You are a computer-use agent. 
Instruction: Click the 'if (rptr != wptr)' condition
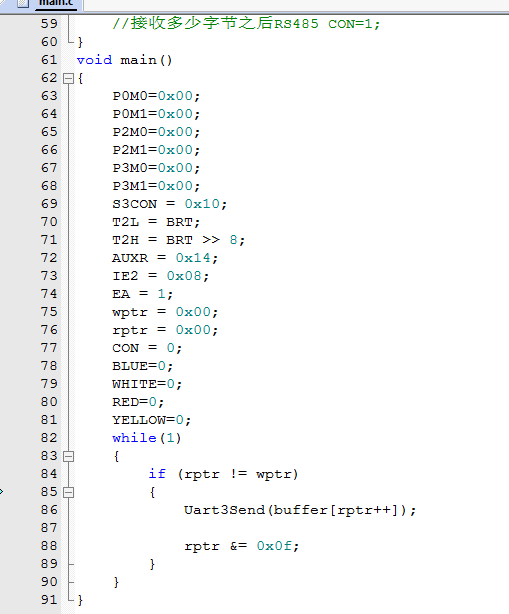point(224,474)
